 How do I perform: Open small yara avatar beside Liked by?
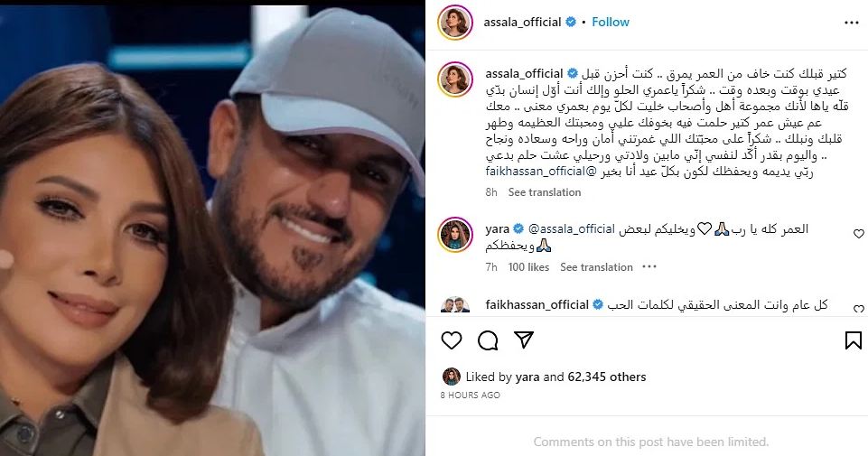pos(451,377)
